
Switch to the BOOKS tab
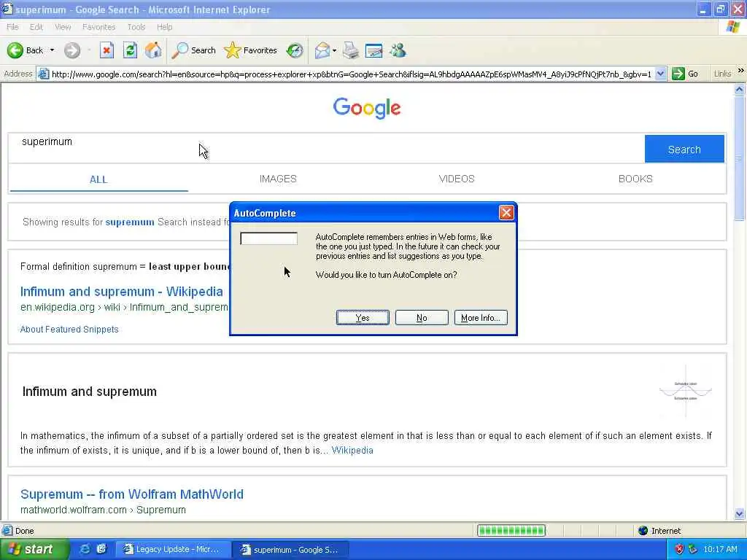point(635,179)
